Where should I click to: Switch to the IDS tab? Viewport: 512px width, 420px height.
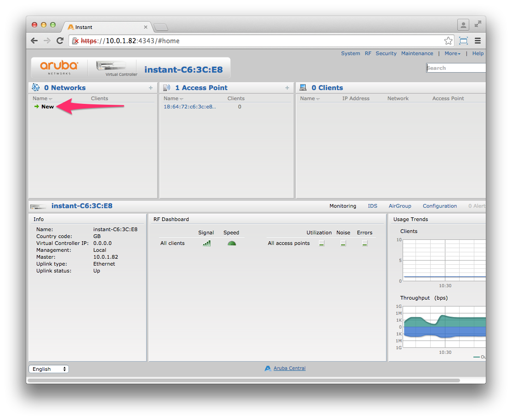[372, 206]
